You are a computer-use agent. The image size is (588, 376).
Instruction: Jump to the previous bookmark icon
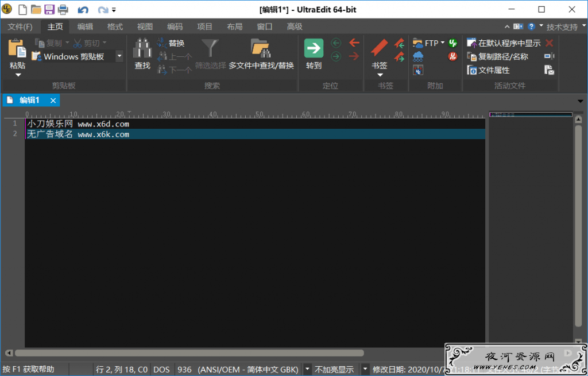[399, 43]
